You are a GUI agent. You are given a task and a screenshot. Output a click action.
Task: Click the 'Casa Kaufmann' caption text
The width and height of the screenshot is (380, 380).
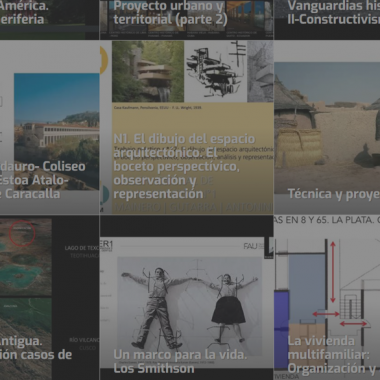point(158,108)
